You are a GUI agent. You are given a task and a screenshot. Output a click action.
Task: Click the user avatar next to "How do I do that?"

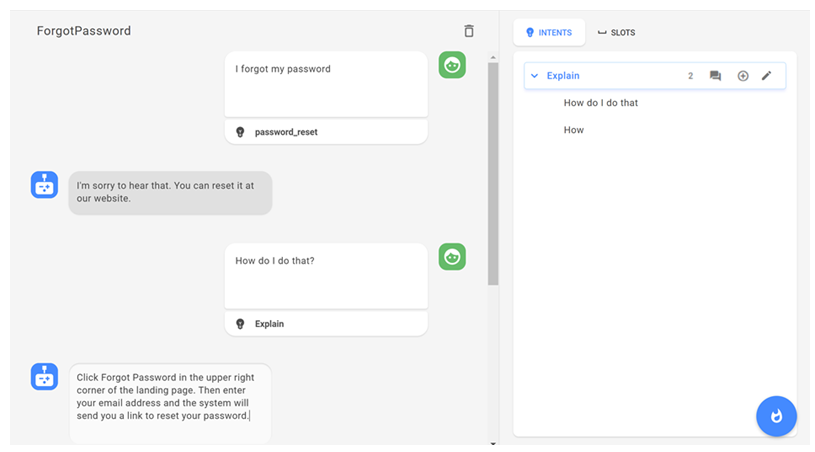tap(452, 257)
